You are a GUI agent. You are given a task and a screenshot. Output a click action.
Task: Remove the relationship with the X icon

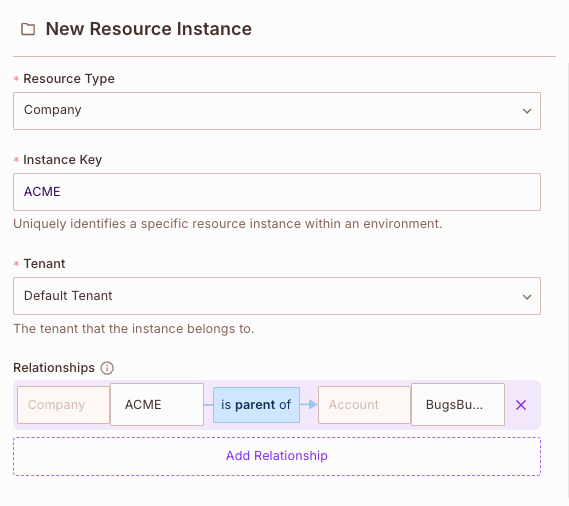coord(521,405)
